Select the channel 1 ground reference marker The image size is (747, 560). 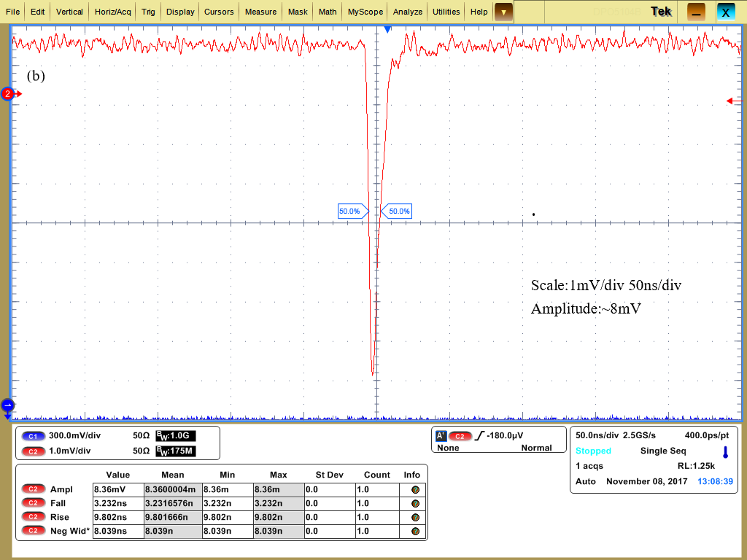click(7, 406)
